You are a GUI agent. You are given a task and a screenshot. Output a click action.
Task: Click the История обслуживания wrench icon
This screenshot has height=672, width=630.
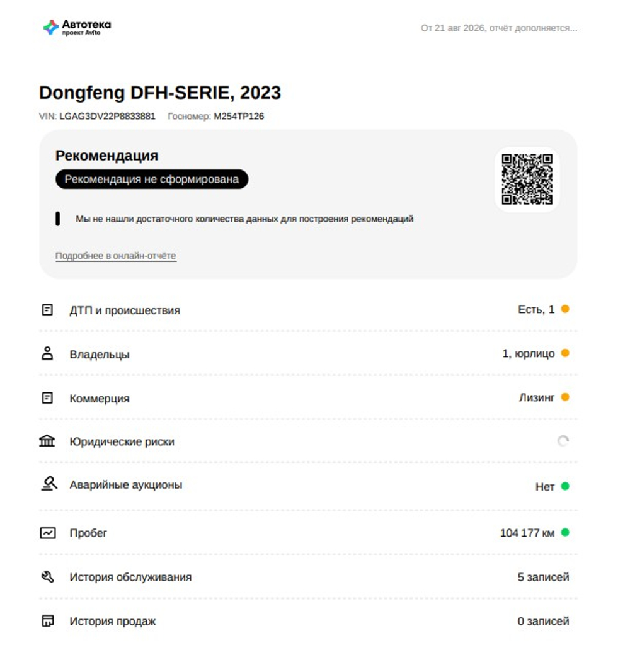pyautogui.click(x=48, y=577)
